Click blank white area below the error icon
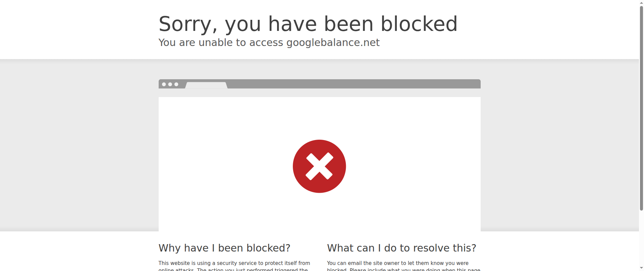Screen dimensions: 644x271 [319, 212]
